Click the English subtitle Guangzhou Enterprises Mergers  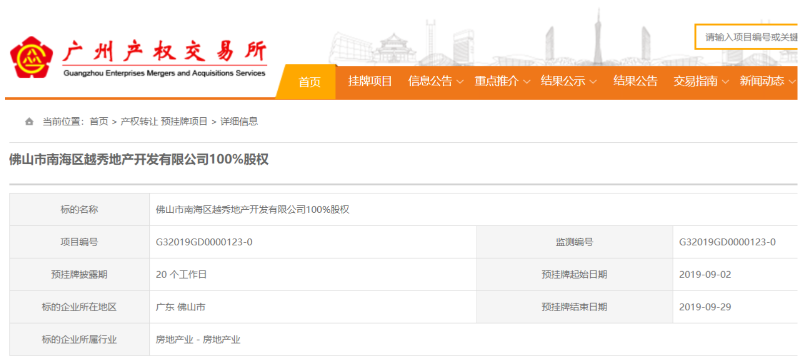[164, 73]
